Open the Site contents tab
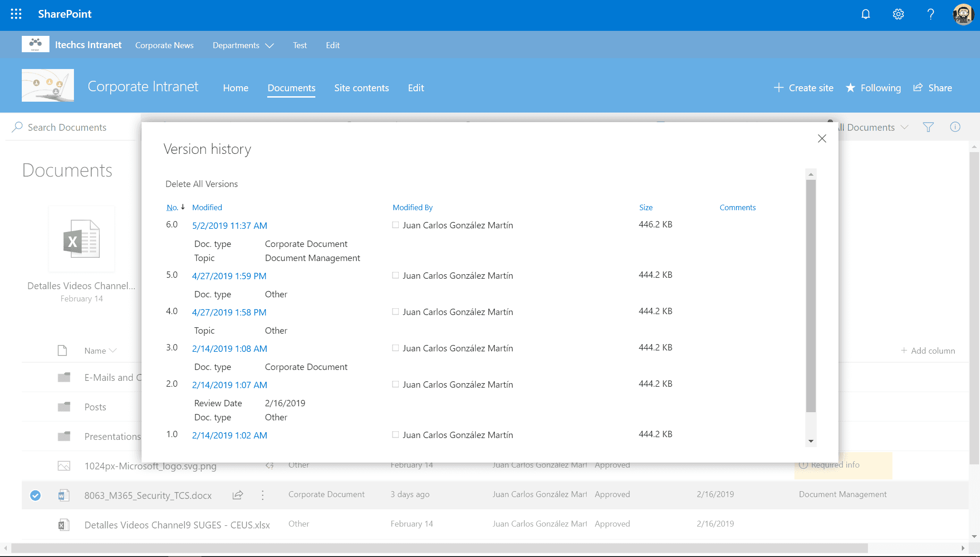 362,88
